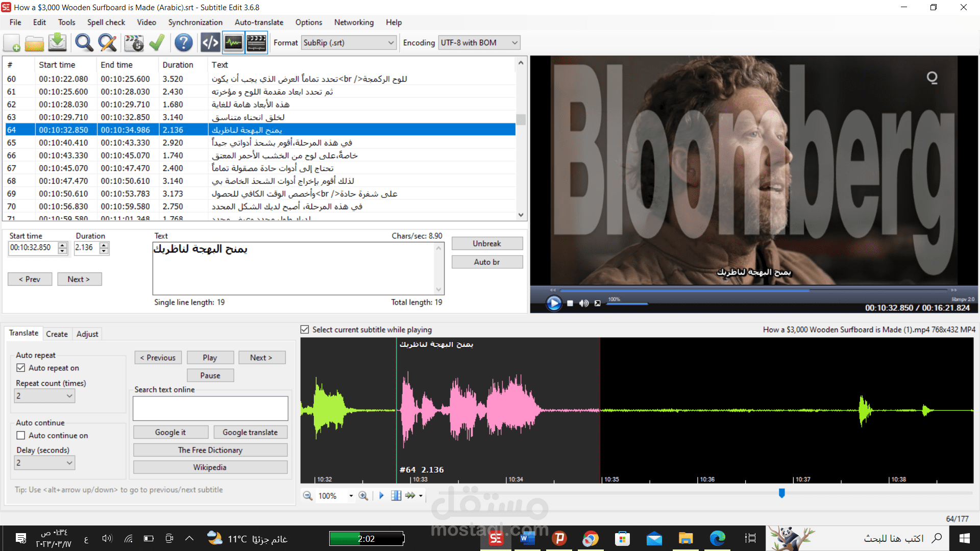
Task: Open the File menu
Action: pyautogui.click(x=15, y=22)
